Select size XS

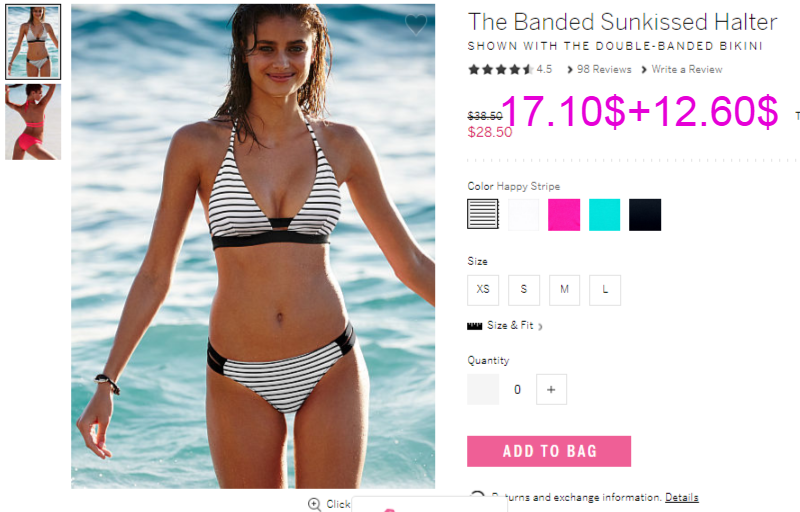(483, 290)
